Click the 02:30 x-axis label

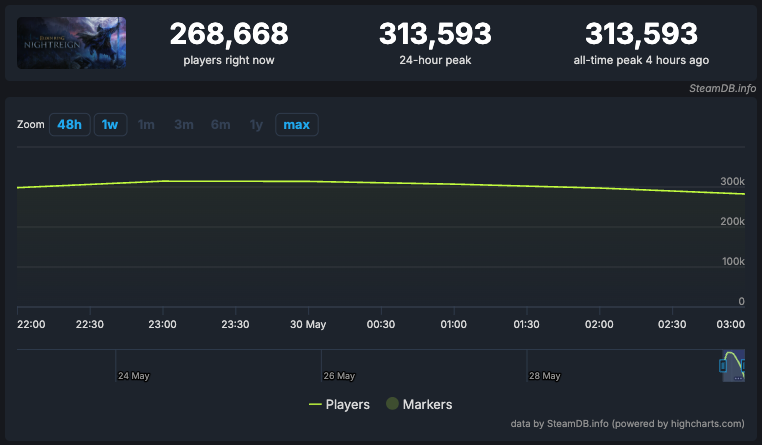click(x=672, y=324)
